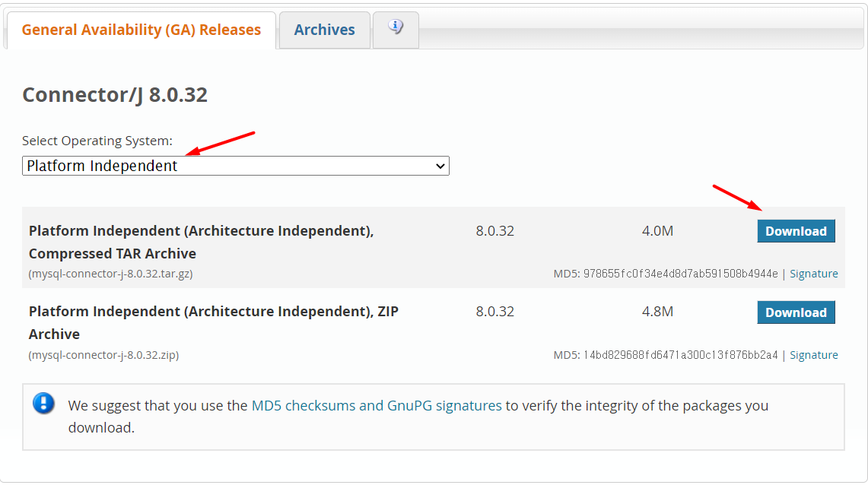Screen dimensions: 868x485
Task: Open Signature link for tar.gz file
Action: (814, 274)
